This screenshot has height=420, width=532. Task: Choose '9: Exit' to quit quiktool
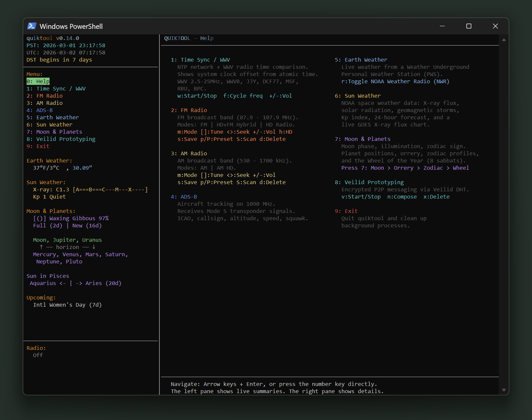(x=38, y=146)
